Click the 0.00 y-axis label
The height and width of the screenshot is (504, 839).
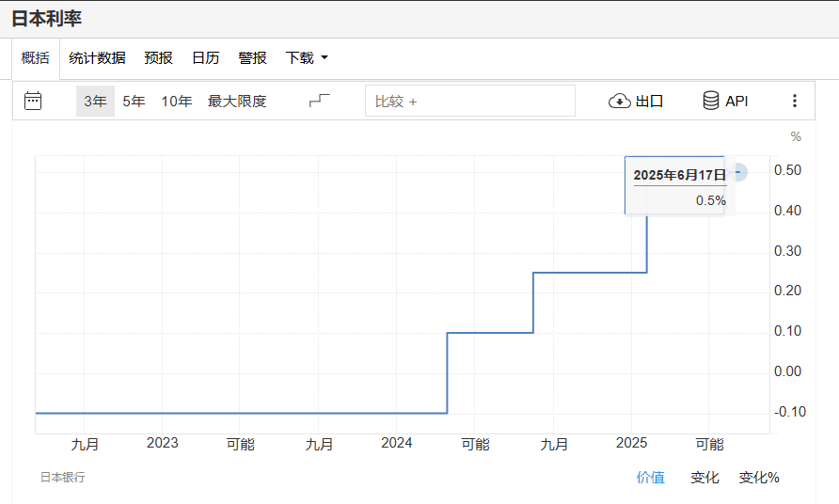coord(787,371)
